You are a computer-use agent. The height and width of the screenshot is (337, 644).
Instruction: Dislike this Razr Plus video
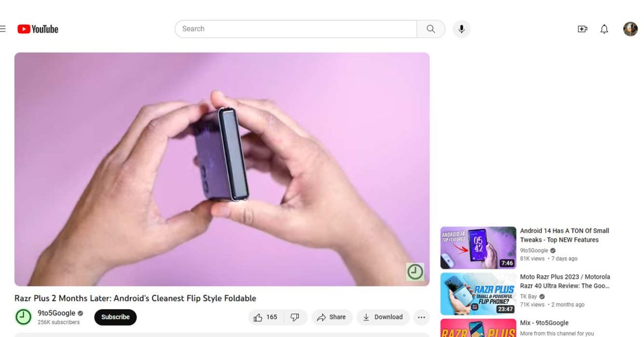click(x=295, y=317)
